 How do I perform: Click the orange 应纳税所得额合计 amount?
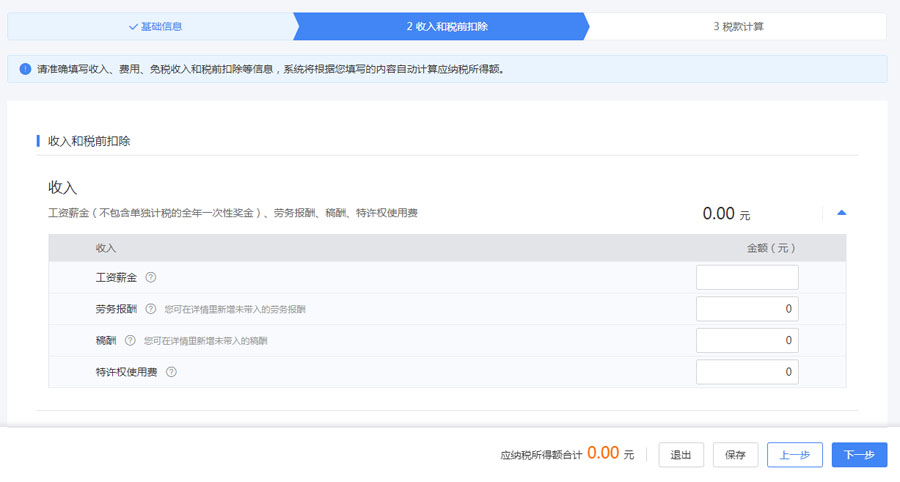603,453
